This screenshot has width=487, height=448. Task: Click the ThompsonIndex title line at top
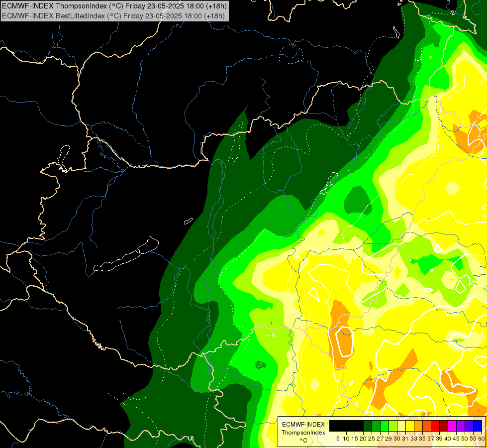[x=114, y=5]
